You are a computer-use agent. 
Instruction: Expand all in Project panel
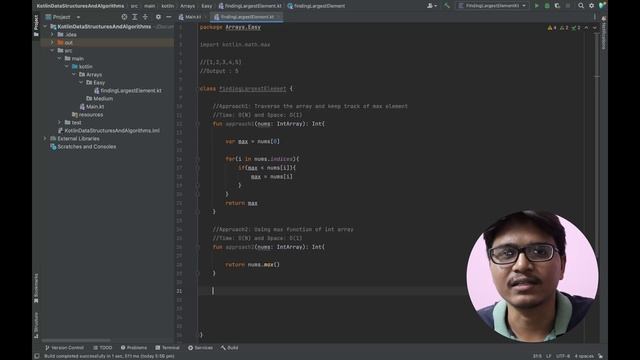pos(135,17)
